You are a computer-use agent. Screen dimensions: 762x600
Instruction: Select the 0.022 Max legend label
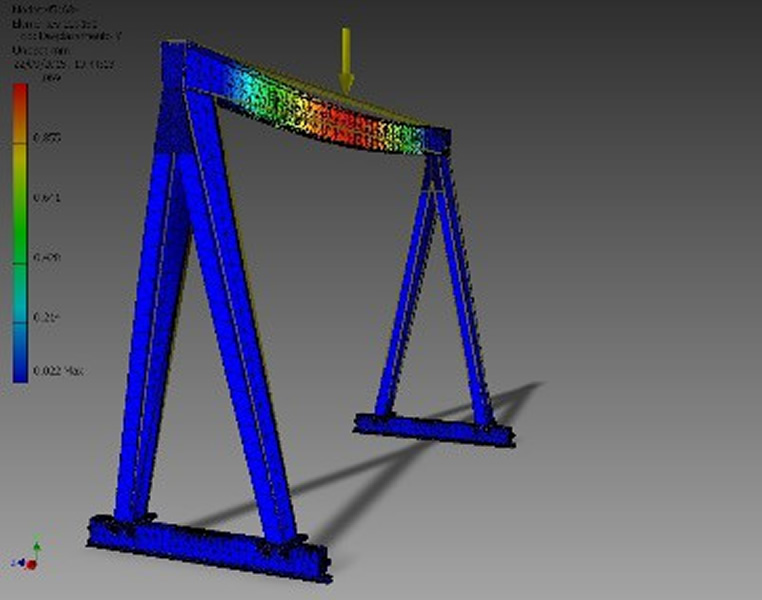[x=56, y=371]
